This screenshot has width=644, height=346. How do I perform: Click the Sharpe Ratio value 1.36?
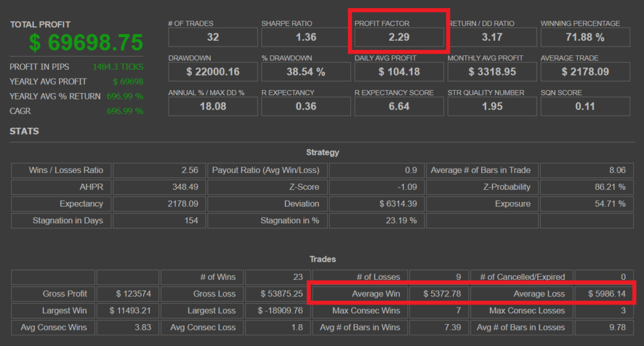click(306, 37)
